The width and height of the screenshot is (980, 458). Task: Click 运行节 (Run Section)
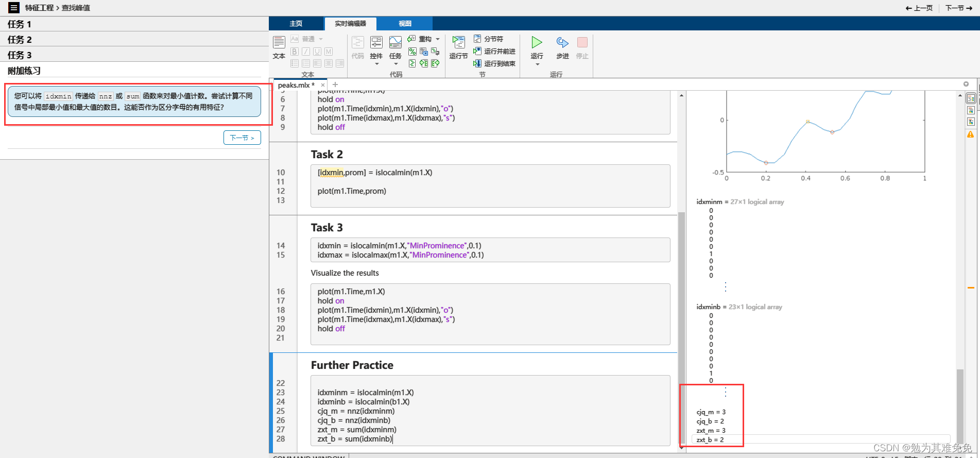coord(458,47)
